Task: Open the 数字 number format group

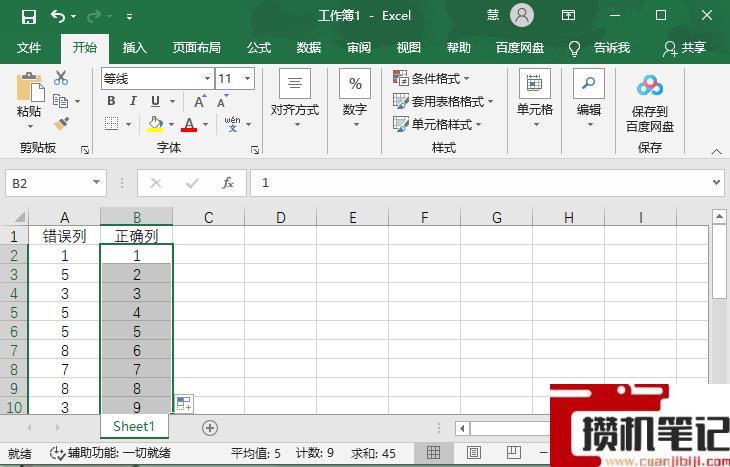Action: [355, 99]
